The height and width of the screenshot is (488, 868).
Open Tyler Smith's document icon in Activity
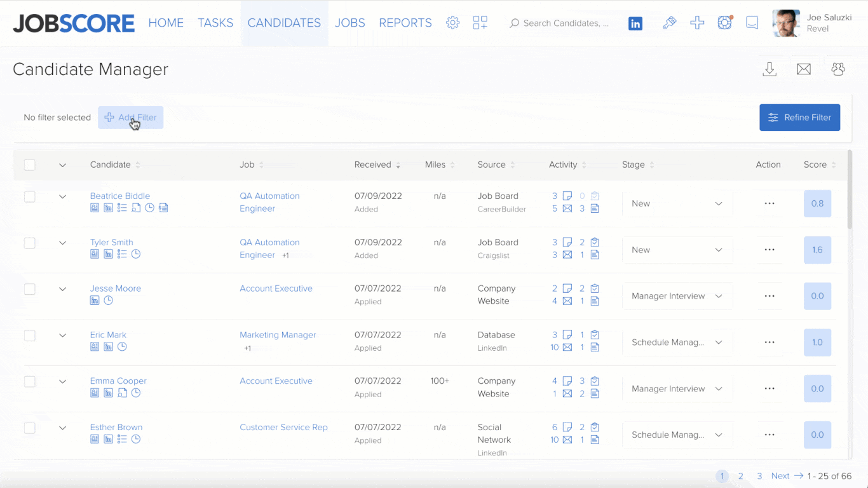595,255
